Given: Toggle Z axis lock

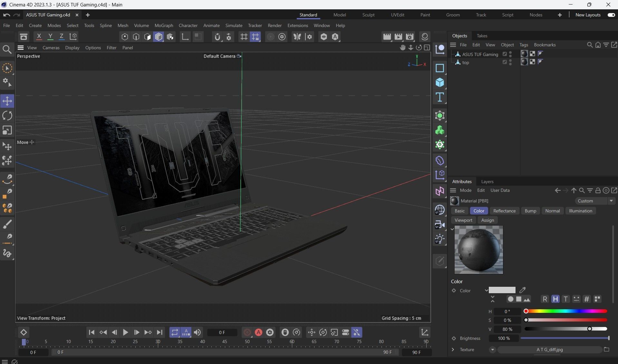Looking at the screenshot, I should (61, 37).
